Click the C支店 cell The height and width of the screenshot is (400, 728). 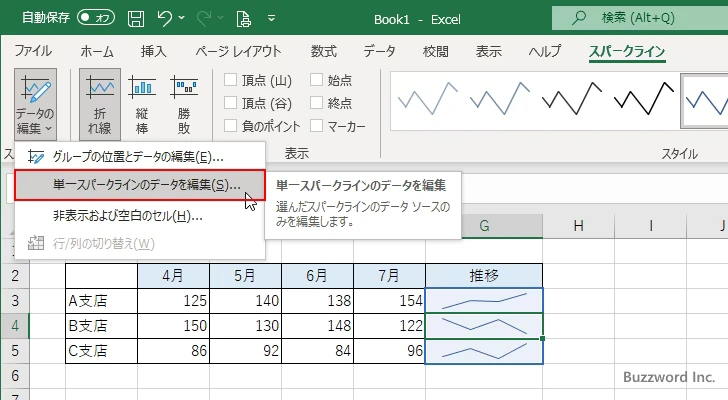tap(101, 351)
